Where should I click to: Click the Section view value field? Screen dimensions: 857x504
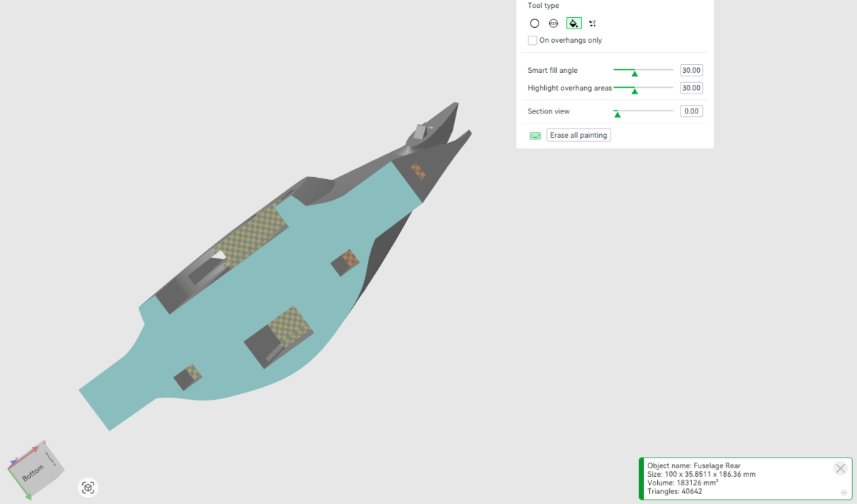click(x=691, y=111)
